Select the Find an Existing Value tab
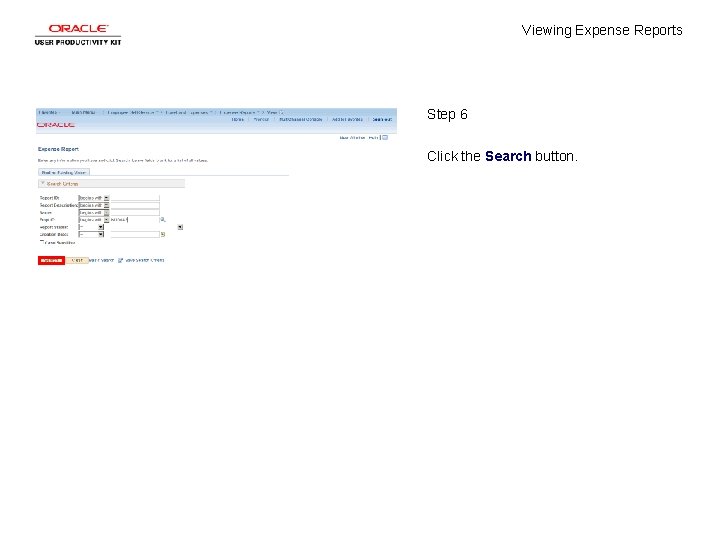720x540 pixels. (x=64, y=173)
